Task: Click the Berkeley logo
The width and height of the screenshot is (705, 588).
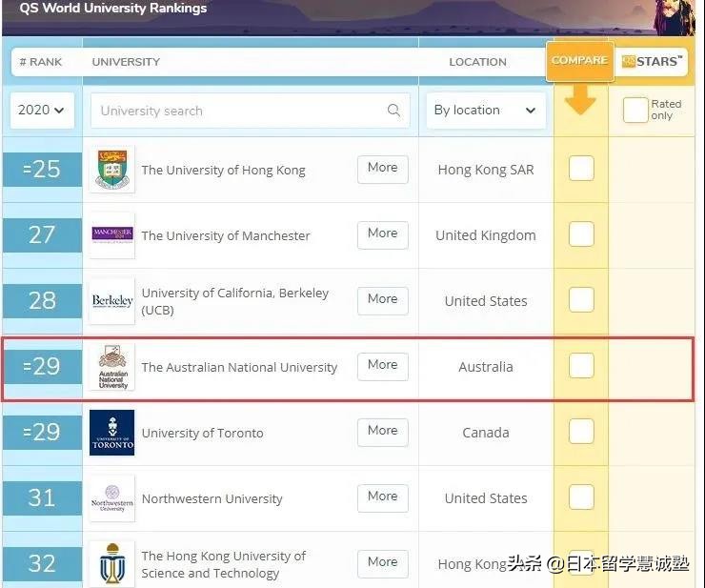Action: [112, 301]
